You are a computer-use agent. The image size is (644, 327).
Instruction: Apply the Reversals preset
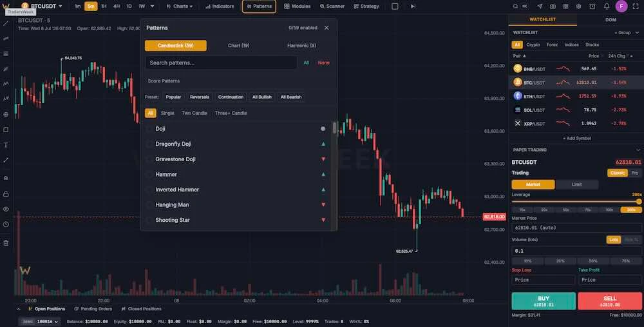(200, 97)
